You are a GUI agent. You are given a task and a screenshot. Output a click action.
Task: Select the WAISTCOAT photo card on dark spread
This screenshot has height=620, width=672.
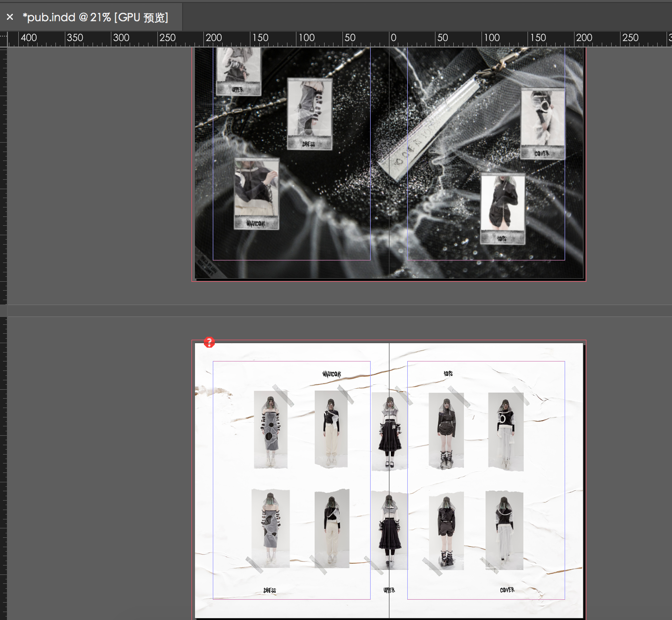(x=256, y=194)
